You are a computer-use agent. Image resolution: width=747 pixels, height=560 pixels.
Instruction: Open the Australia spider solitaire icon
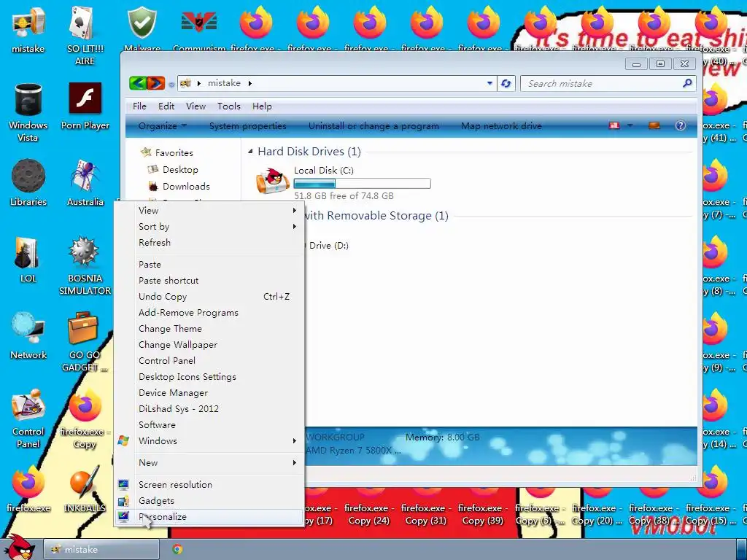[85, 182]
